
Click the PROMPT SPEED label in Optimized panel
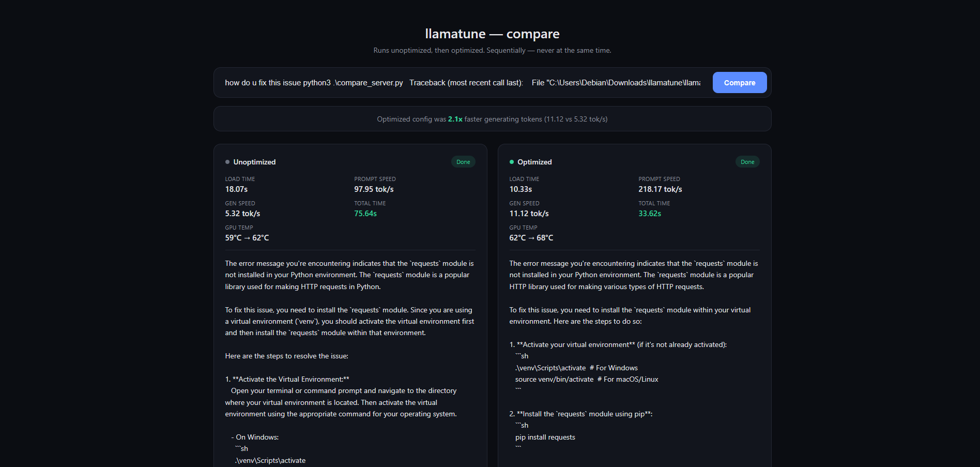[x=659, y=179]
